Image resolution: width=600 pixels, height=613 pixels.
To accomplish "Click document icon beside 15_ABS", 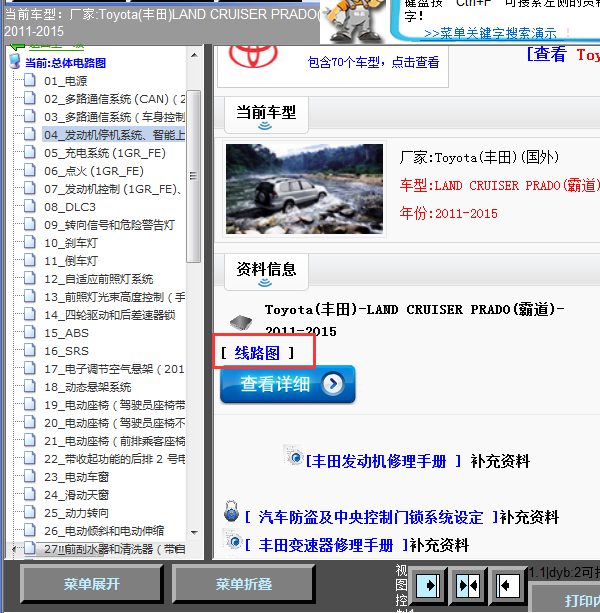I will 30,332.
